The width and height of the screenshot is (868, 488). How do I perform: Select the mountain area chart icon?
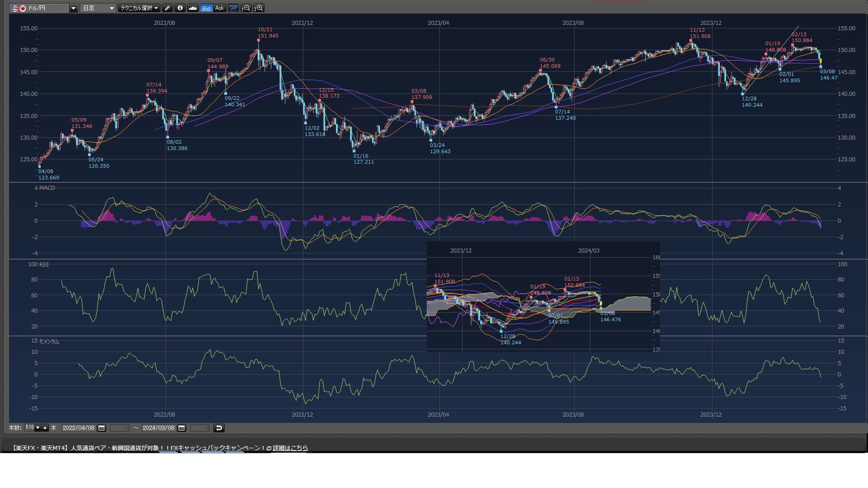click(x=193, y=8)
